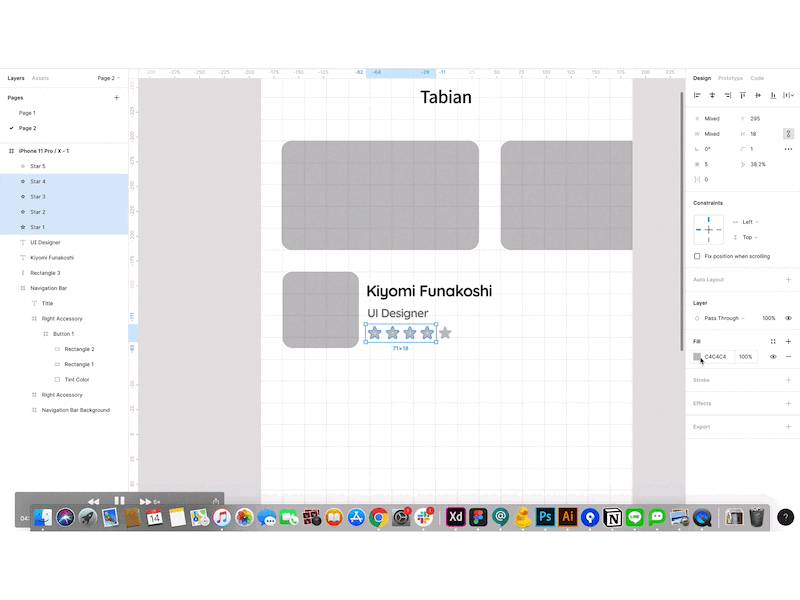Switch to the Layers tab
Screen dimensions: 800x600
pos(16,78)
